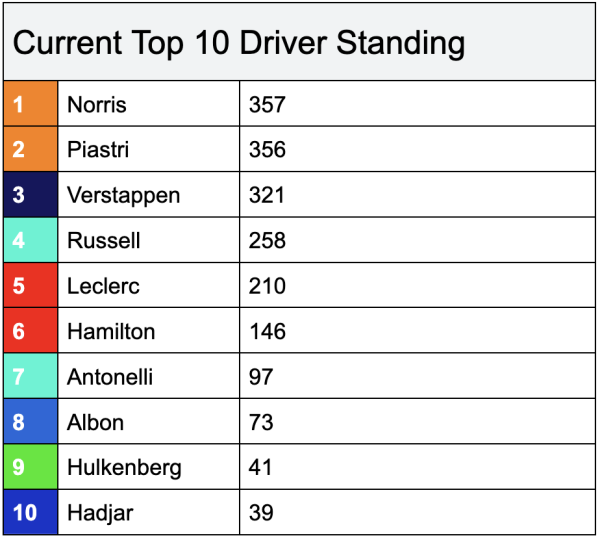Click the blue position 8 cell
Screen dimensions: 600x538
point(30,422)
